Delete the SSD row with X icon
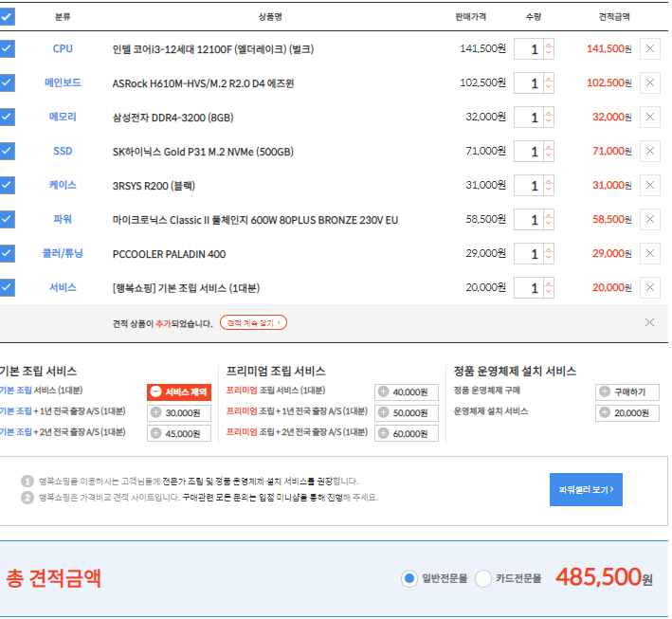This screenshot has width=672, height=619. tap(649, 151)
